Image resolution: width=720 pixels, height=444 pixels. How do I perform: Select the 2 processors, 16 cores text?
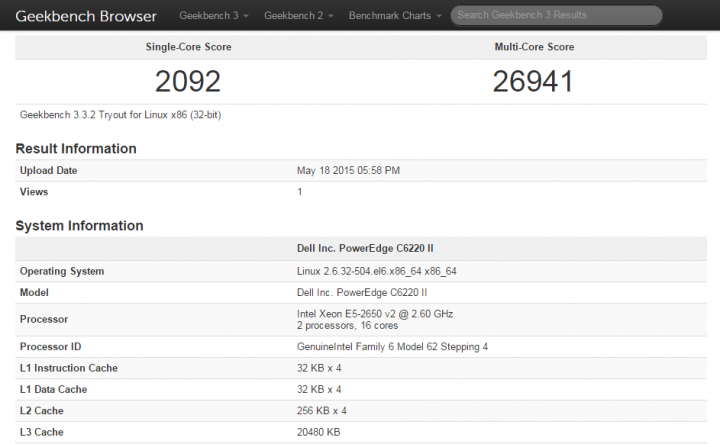347,326
